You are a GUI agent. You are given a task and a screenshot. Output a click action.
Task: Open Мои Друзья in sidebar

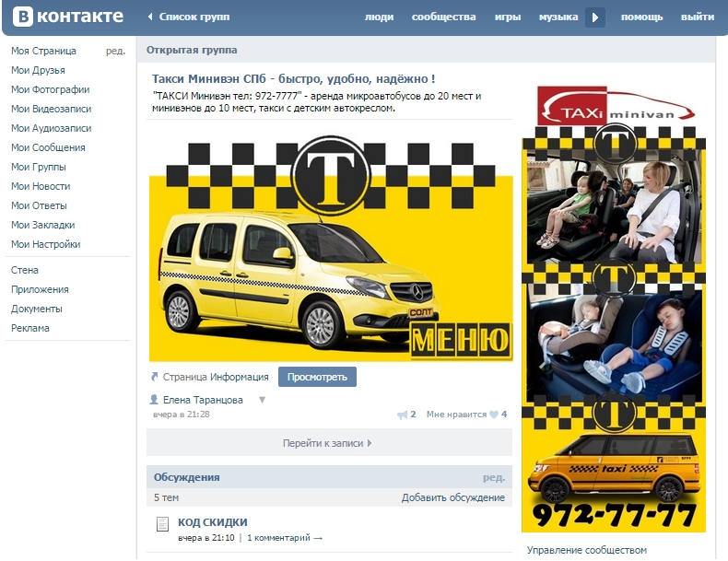(38, 71)
